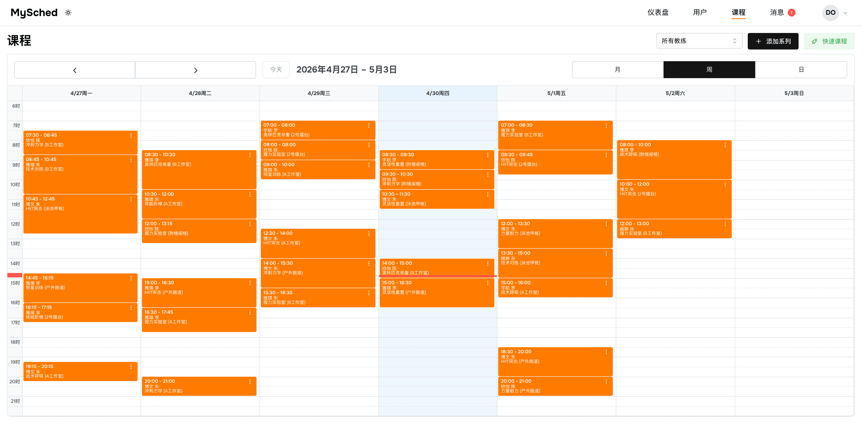Image resolution: width=868 pixels, height=434 pixels.
Task: Open menu for Wednesday 14:00 冲刺力学 class
Action: coord(369,264)
